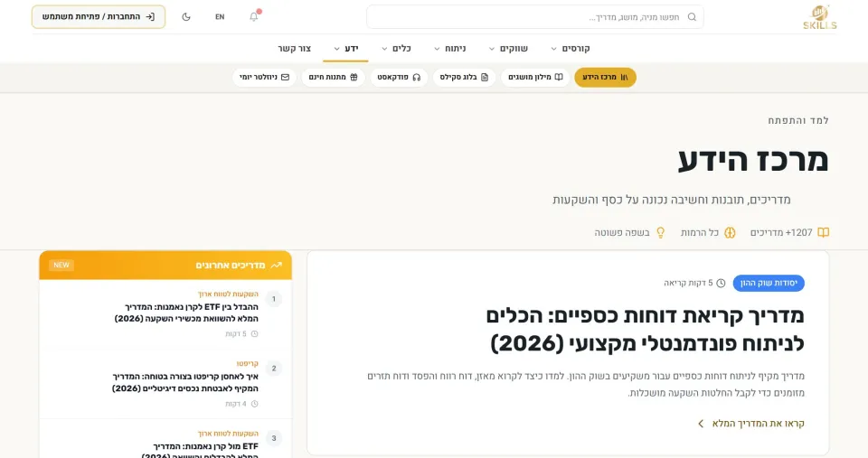The image size is (868, 458).
Task: Open sidebar guide 3 ETF מול קרן נאמנות
Action: [x=200, y=450]
